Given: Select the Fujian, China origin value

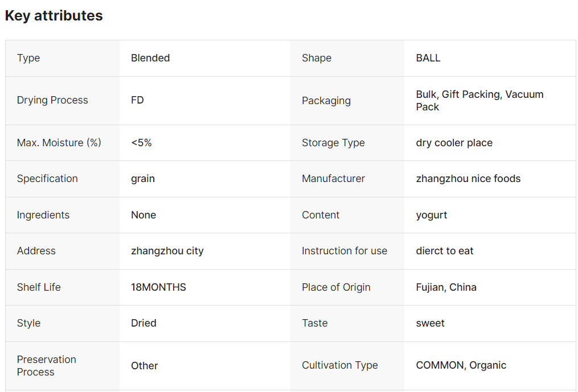Looking at the screenshot, I should [446, 287].
